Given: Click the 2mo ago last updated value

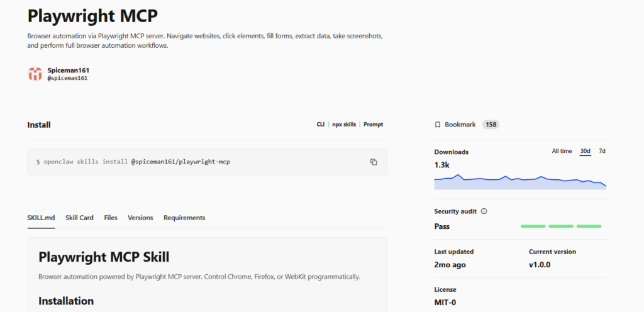Looking at the screenshot, I should (450, 265).
